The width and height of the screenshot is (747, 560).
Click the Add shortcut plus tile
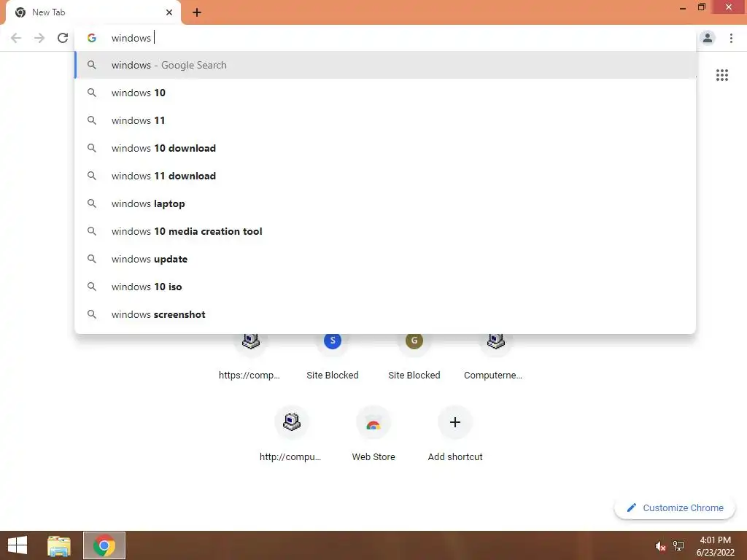455,433
